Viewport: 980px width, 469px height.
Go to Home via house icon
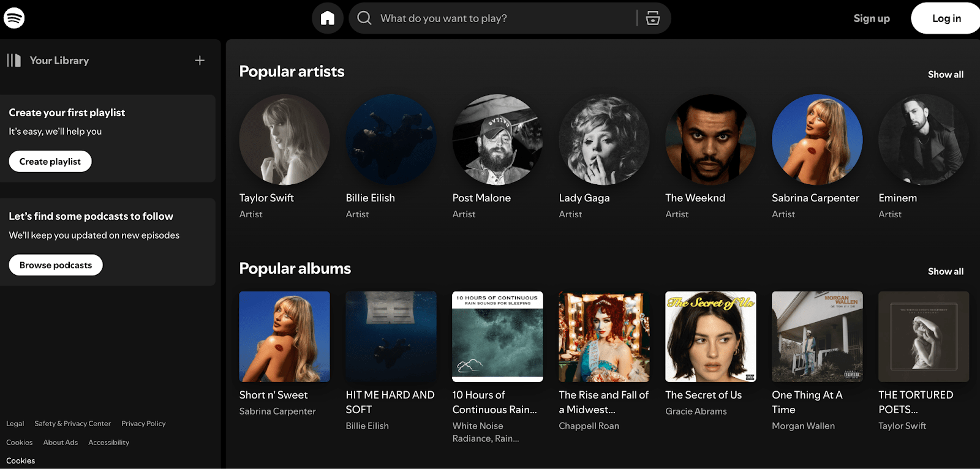pyautogui.click(x=328, y=18)
